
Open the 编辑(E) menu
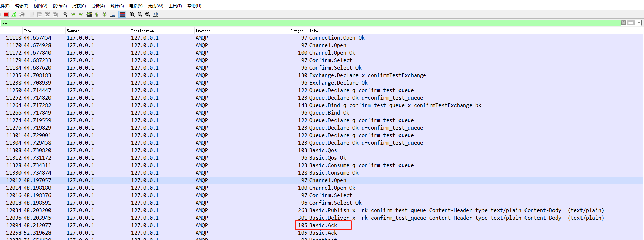coord(22,6)
